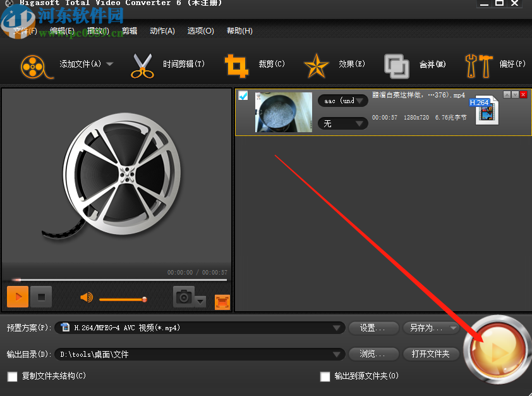Enable 复制文件夹结构 option

[x=11, y=376]
